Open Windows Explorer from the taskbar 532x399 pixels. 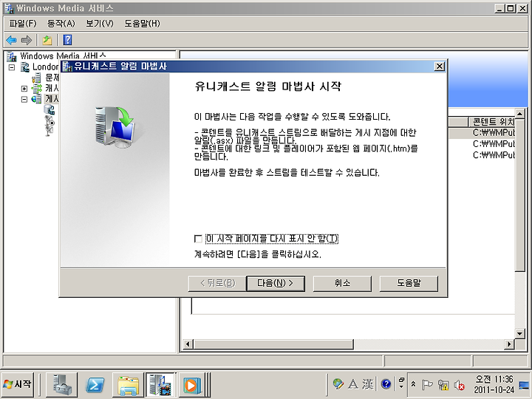tap(128, 385)
